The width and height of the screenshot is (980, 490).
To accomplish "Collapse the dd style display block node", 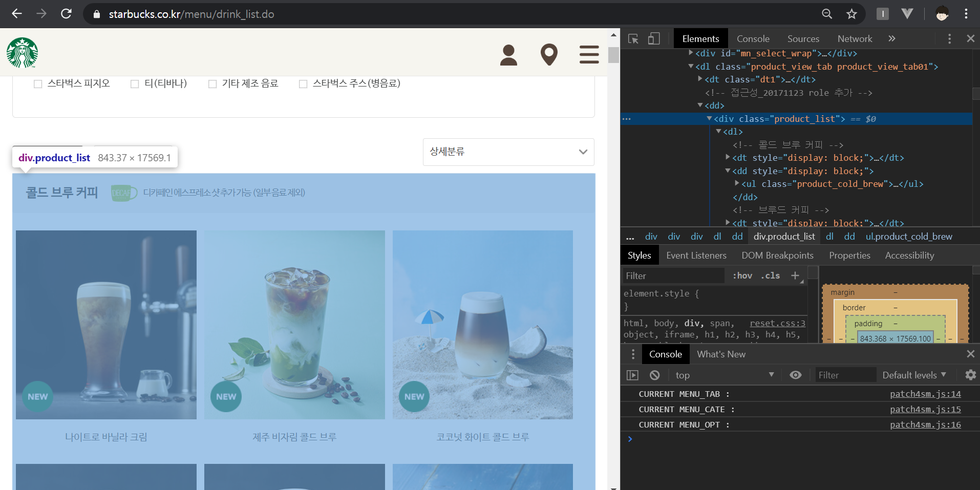I will coord(728,171).
